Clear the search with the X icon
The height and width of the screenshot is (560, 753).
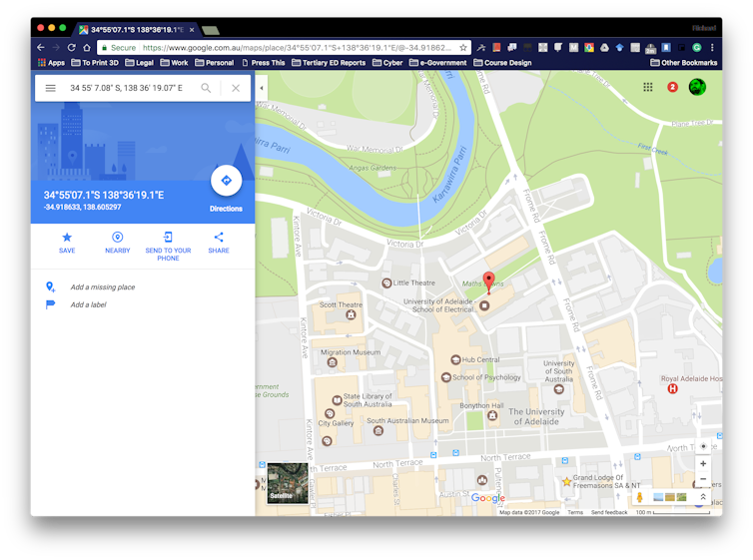[x=236, y=88]
